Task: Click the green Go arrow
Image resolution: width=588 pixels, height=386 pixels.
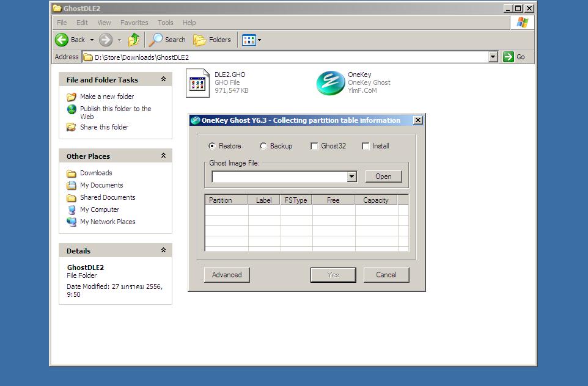Action: [509, 57]
